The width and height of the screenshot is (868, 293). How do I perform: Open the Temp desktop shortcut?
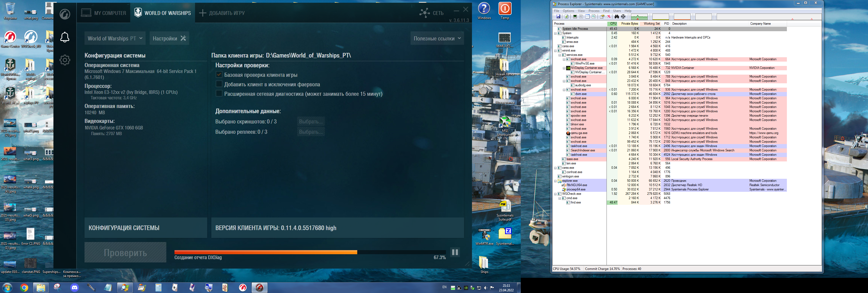pyautogui.click(x=505, y=11)
